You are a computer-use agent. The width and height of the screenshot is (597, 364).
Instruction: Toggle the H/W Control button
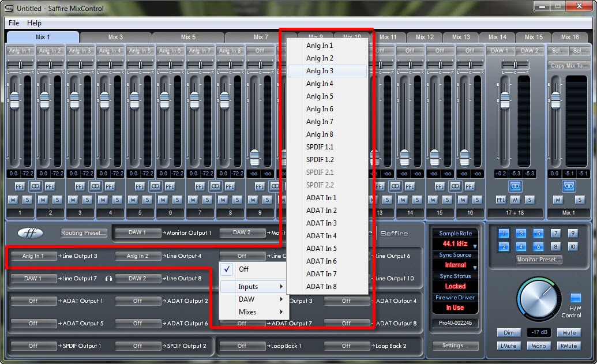point(576,298)
